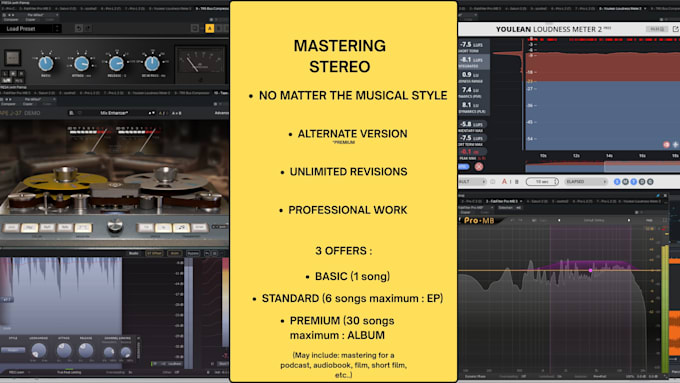
Task: Click the A compare letter in Youlean footer
Action: pos(504,182)
